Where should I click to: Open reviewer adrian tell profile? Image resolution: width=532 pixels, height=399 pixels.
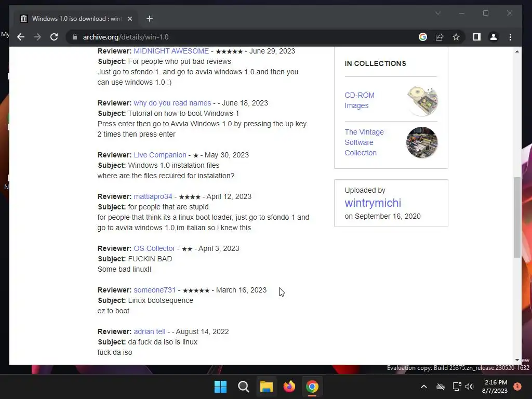(150, 331)
